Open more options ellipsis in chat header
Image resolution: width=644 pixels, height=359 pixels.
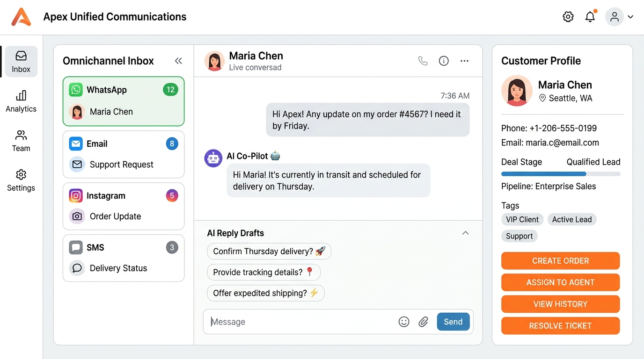[x=464, y=61]
